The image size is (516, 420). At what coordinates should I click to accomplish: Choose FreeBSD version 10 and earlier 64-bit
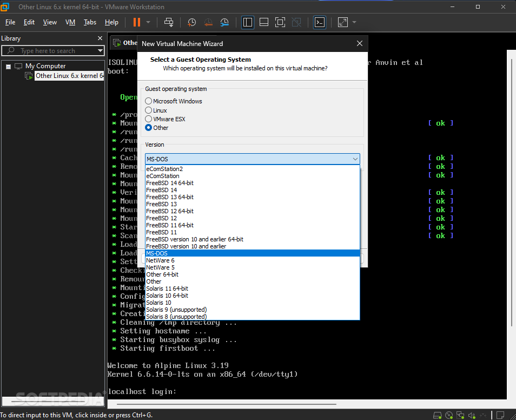coord(252,239)
